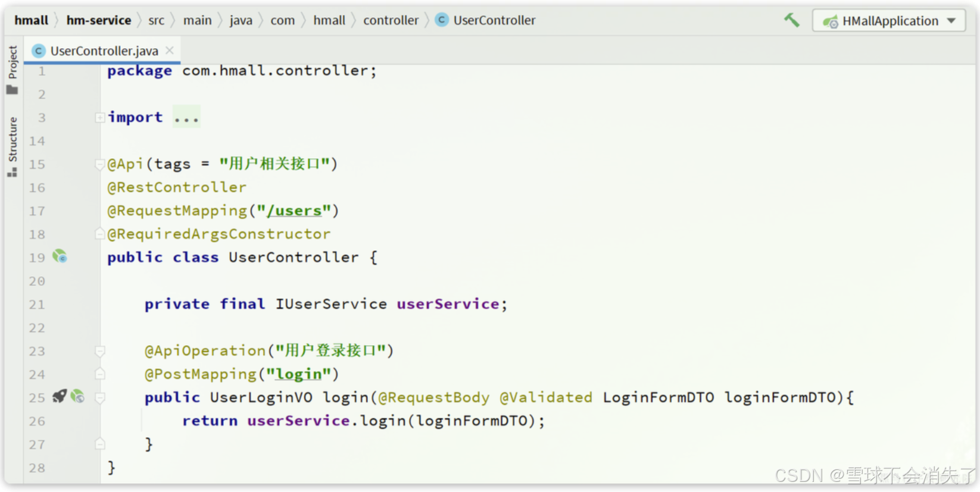Viewport: 980px width, 492px height.
Task: Click the UserController class breadcrumb
Action: 494,20
